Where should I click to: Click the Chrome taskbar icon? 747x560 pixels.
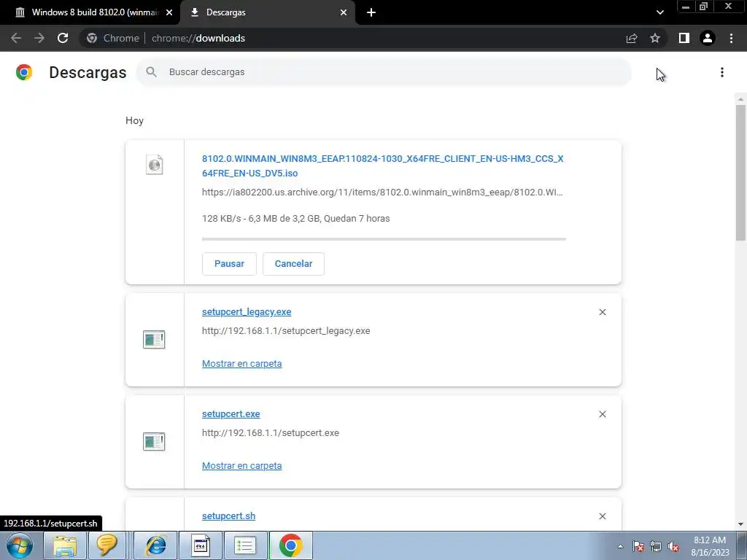290,545
